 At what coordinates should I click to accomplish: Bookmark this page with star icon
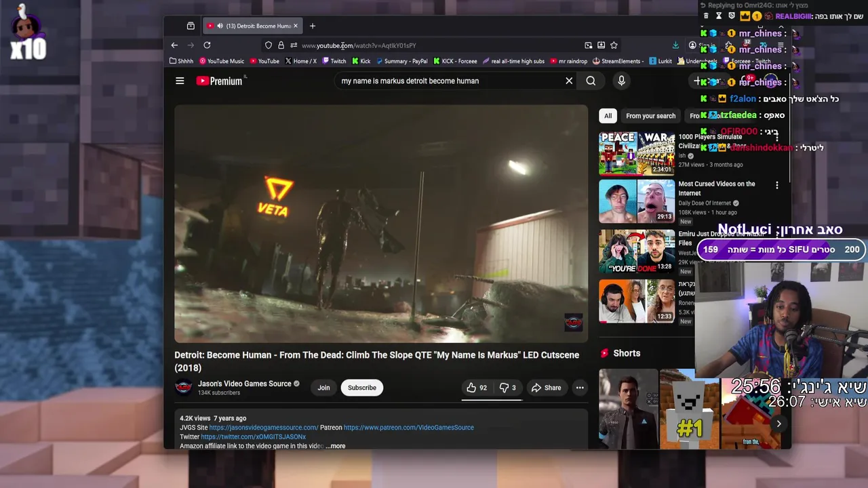click(x=614, y=45)
